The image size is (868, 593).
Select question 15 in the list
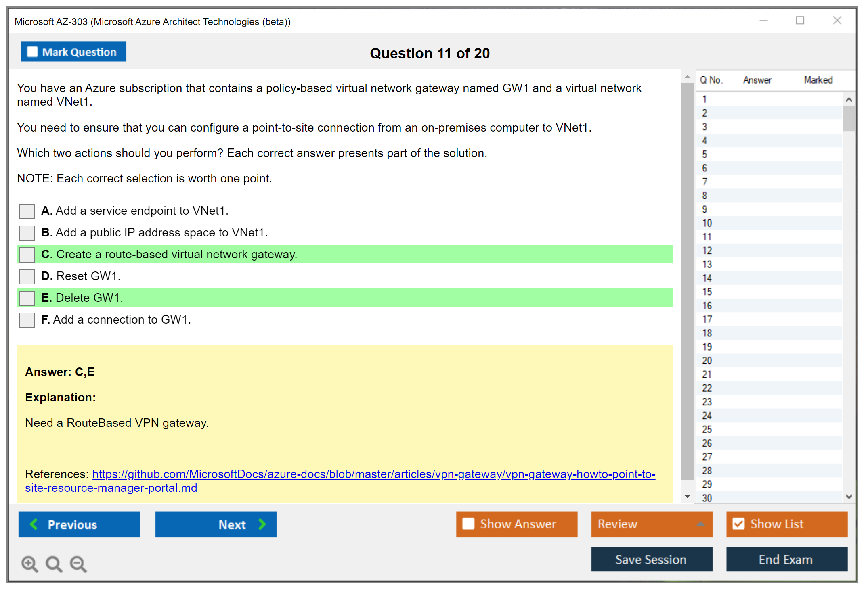click(707, 292)
